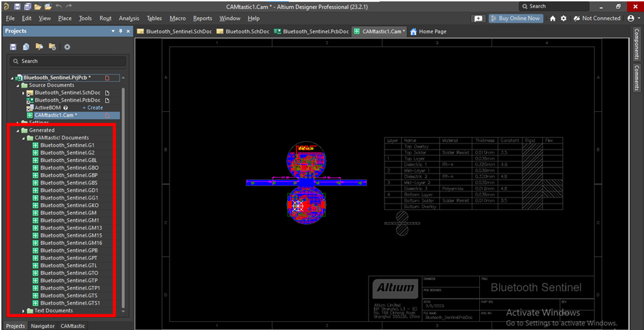644x330 pixels.
Task: Click the Undo arrow in title bar
Action: click(x=58, y=6)
